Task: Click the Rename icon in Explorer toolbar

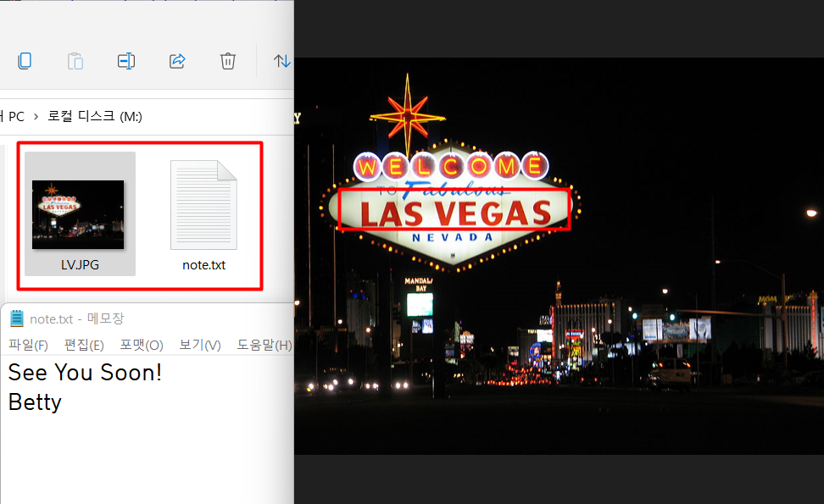Action: (126, 61)
